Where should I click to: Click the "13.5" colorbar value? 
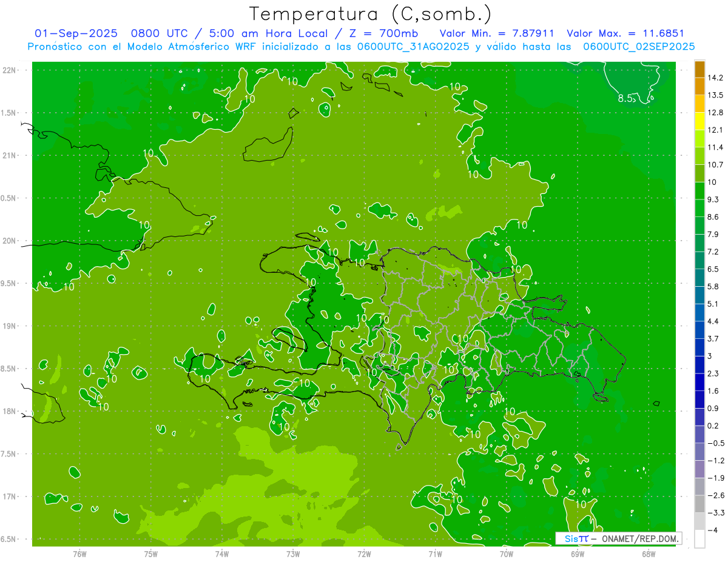(x=716, y=95)
